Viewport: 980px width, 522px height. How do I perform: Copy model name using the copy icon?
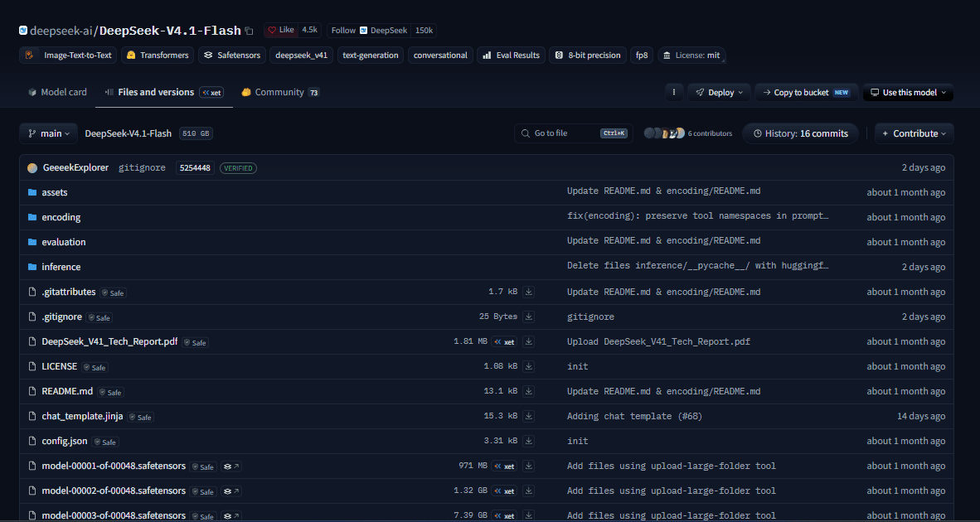click(249, 31)
